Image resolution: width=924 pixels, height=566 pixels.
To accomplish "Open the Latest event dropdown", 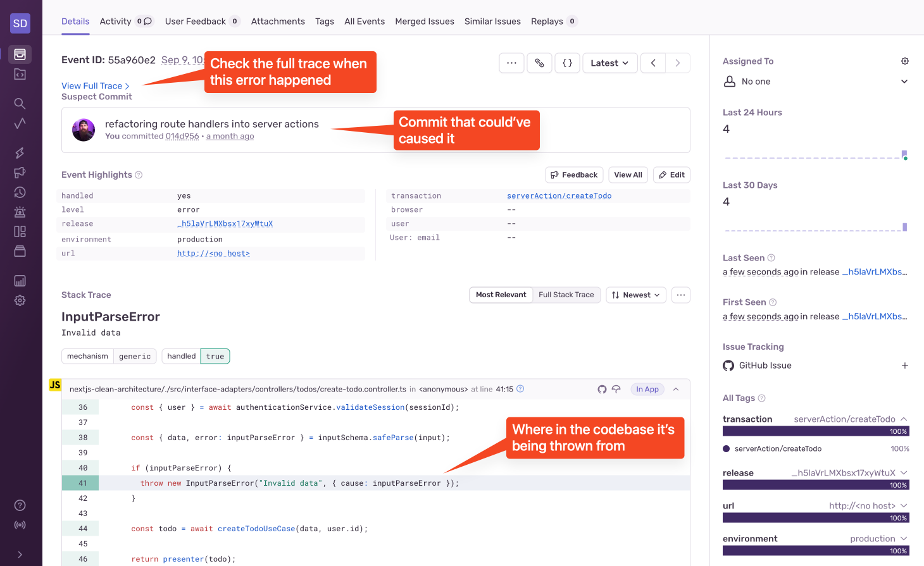I will click(x=610, y=63).
